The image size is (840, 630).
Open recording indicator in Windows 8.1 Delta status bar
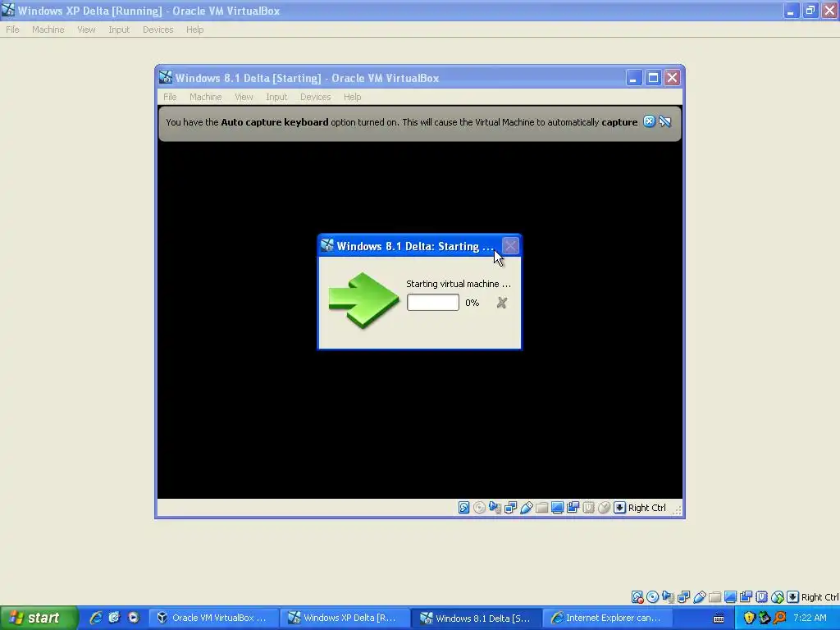point(573,507)
